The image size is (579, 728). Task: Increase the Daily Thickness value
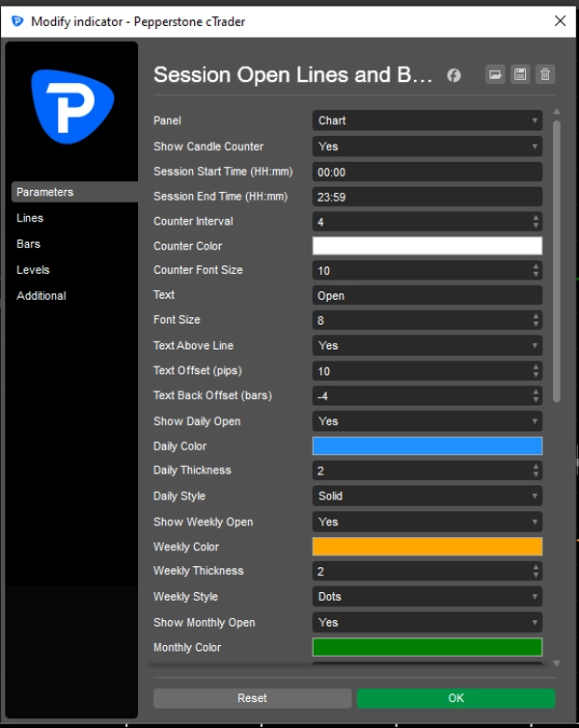point(536,467)
